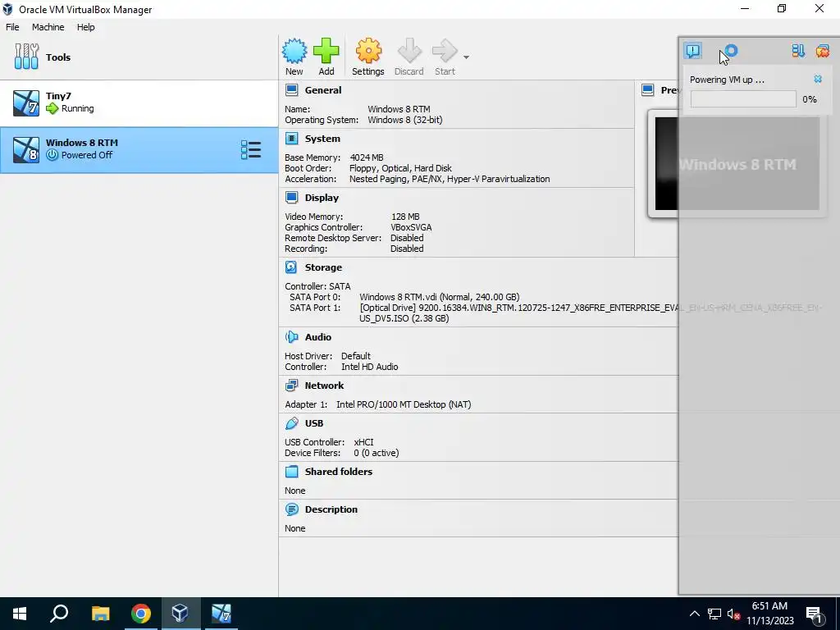Click the Shared folders section header
This screenshot has width=840, height=630.
coord(339,472)
